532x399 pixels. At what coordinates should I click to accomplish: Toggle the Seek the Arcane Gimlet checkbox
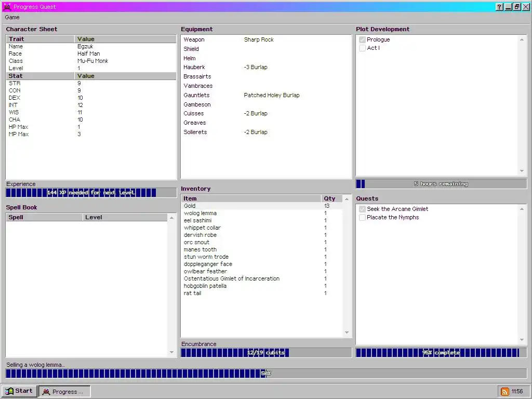[x=362, y=209]
